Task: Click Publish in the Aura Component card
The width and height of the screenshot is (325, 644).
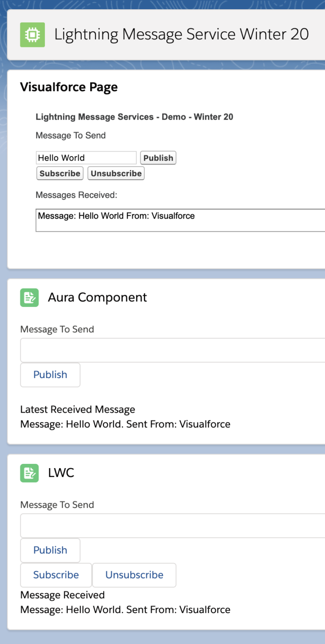Action: coord(50,375)
